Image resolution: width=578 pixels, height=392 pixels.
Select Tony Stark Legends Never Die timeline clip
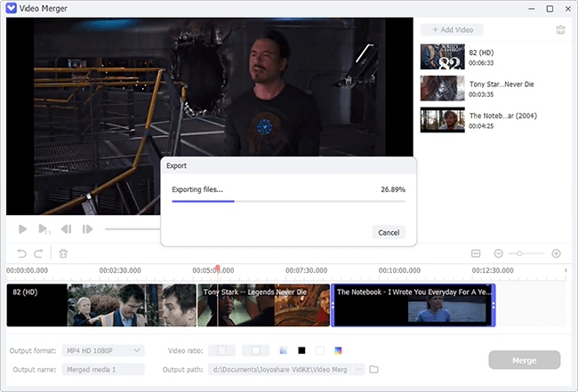click(x=263, y=305)
